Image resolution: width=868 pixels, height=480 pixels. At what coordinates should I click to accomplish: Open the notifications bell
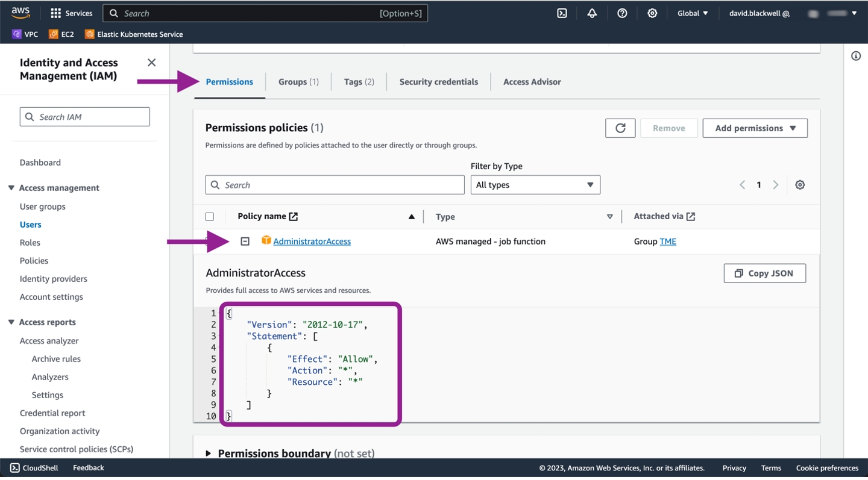pos(592,13)
